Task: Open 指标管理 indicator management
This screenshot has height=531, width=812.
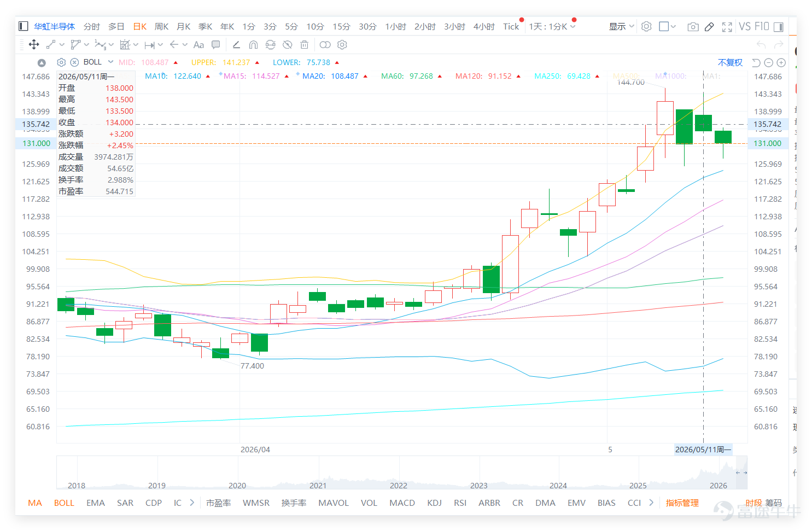Action: (682, 503)
